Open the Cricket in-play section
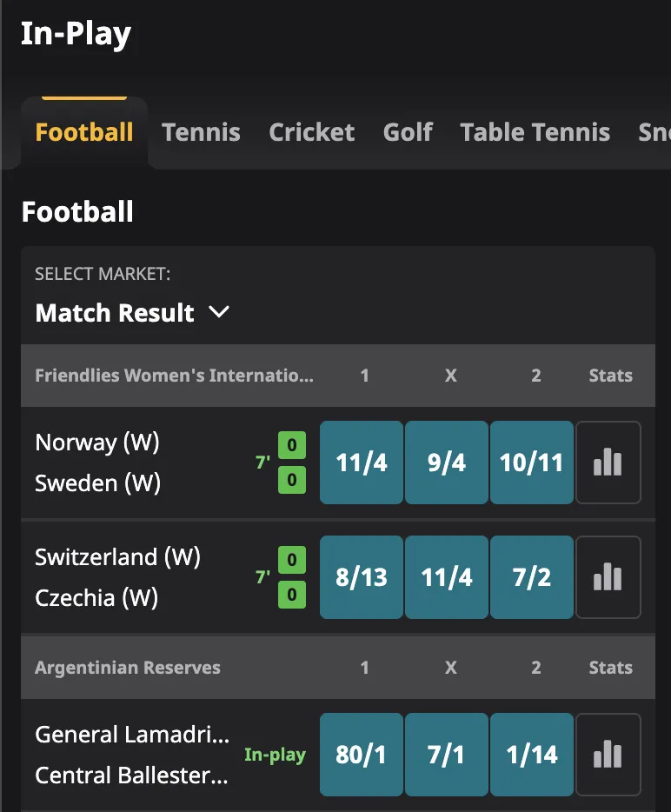Image resolution: width=671 pixels, height=812 pixels. coord(311,132)
